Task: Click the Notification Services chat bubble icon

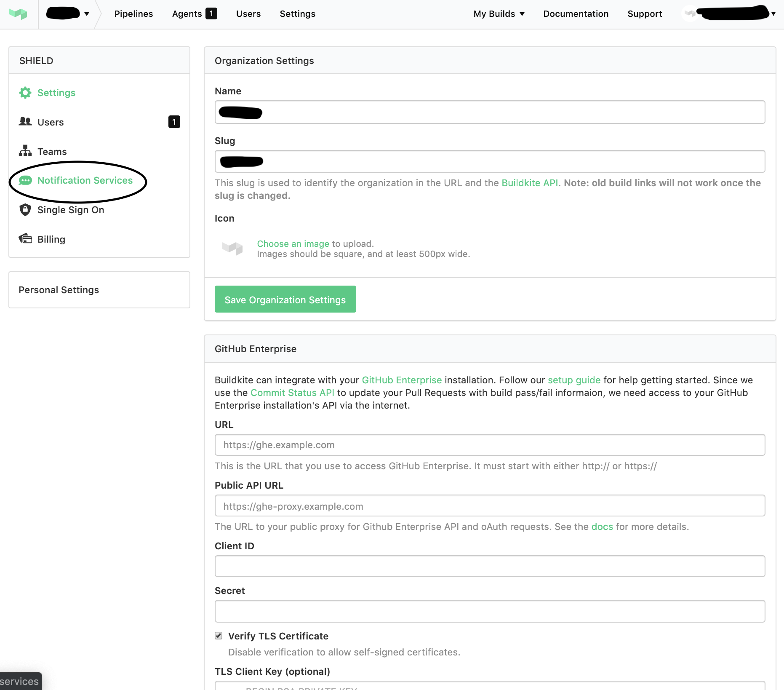Action: (x=25, y=180)
